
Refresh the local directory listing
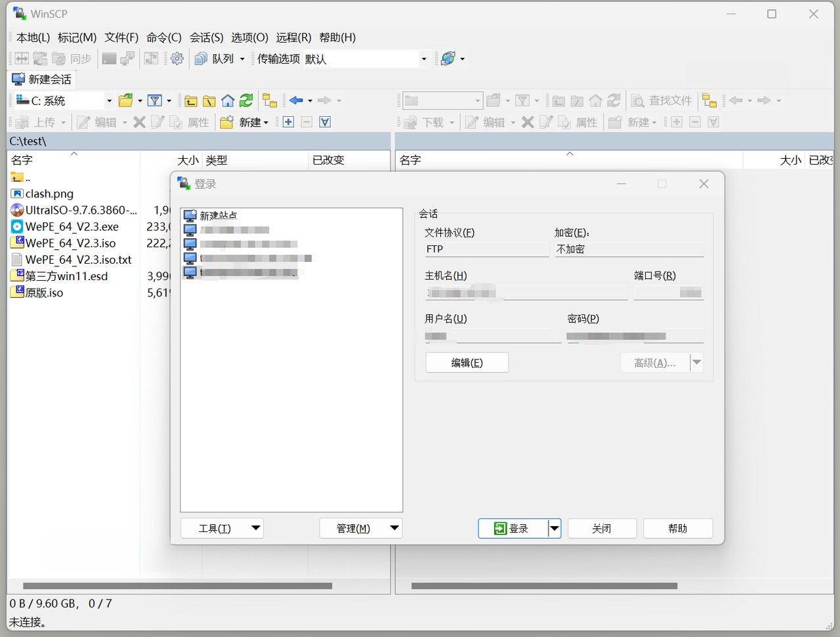pyautogui.click(x=246, y=100)
